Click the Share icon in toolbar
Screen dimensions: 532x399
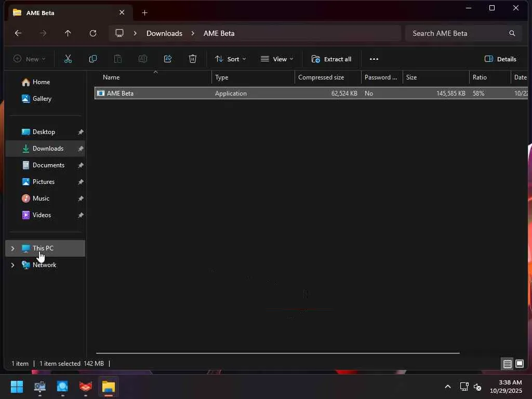[168, 59]
